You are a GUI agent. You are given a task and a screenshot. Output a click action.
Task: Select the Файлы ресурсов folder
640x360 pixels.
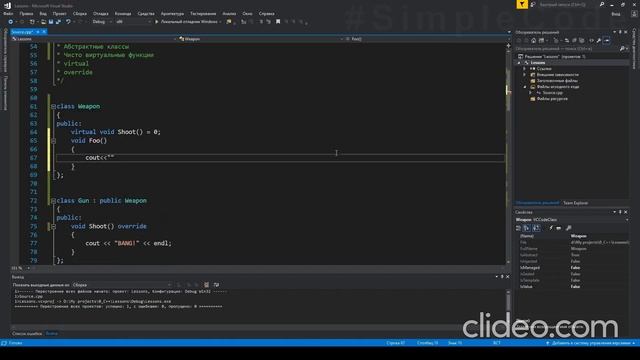(549, 99)
